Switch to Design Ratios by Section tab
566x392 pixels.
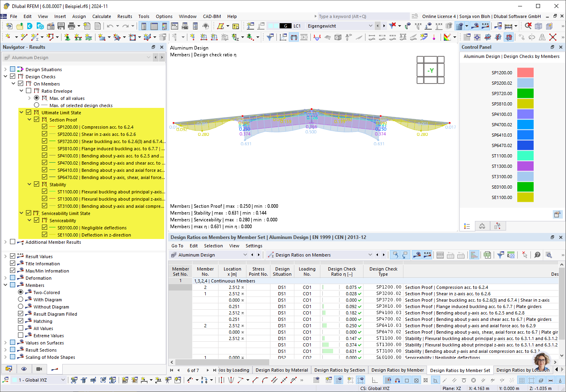340,370
